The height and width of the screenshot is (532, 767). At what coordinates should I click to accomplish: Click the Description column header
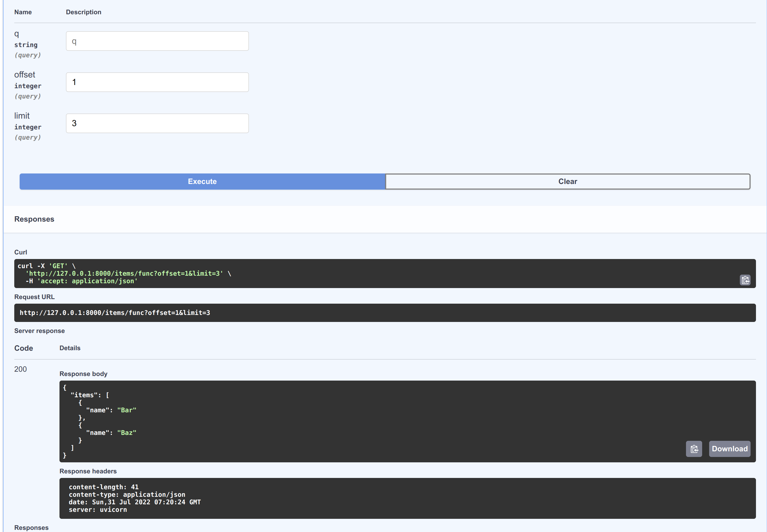[83, 12]
